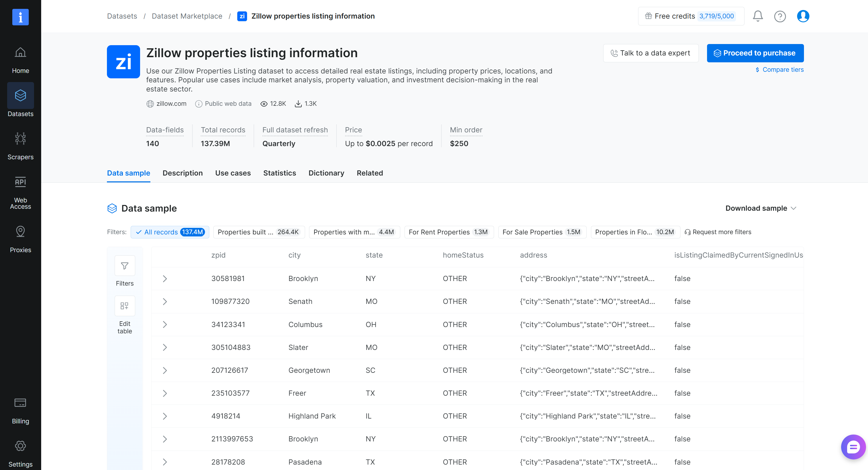Click the Free credits 3,719/5,000 indicator
The image size is (868, 470).
click(x=691, y=16)
